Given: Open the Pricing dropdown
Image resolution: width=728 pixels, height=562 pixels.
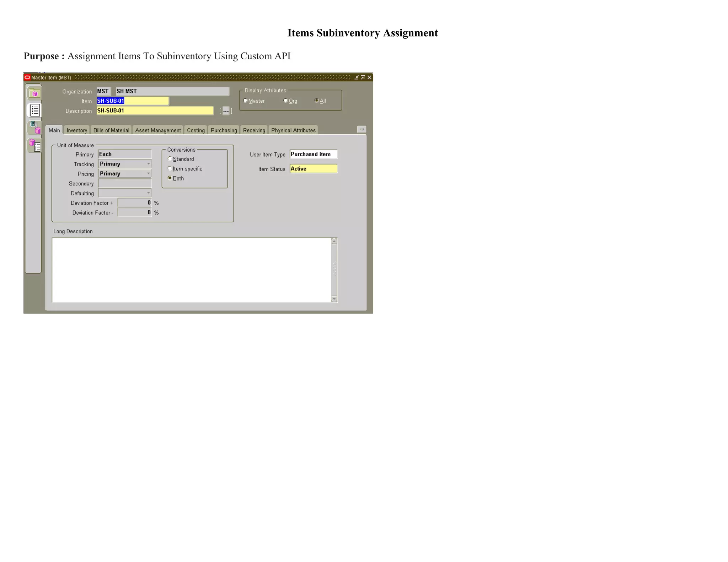Looking at the screenshot, I should click(148, 173).
